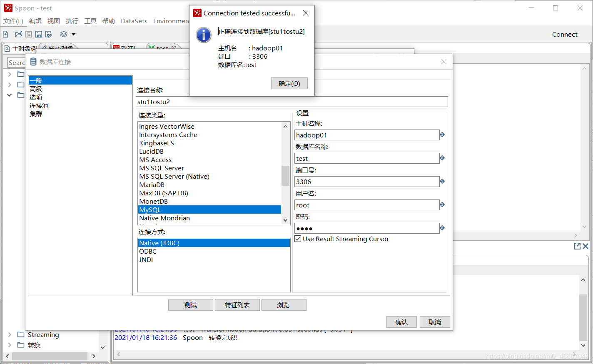Click variable icon beside database name field
Image resolution: width=593 pixels, height=364 pixels.
(x=442, y=158)
